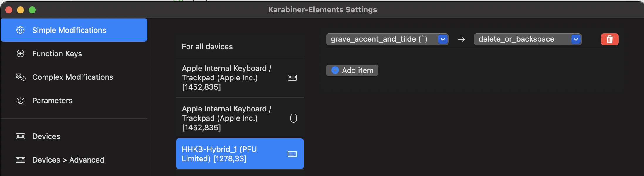
Task: Click the blue plus icon on Add item
Action: pos(335,70)
